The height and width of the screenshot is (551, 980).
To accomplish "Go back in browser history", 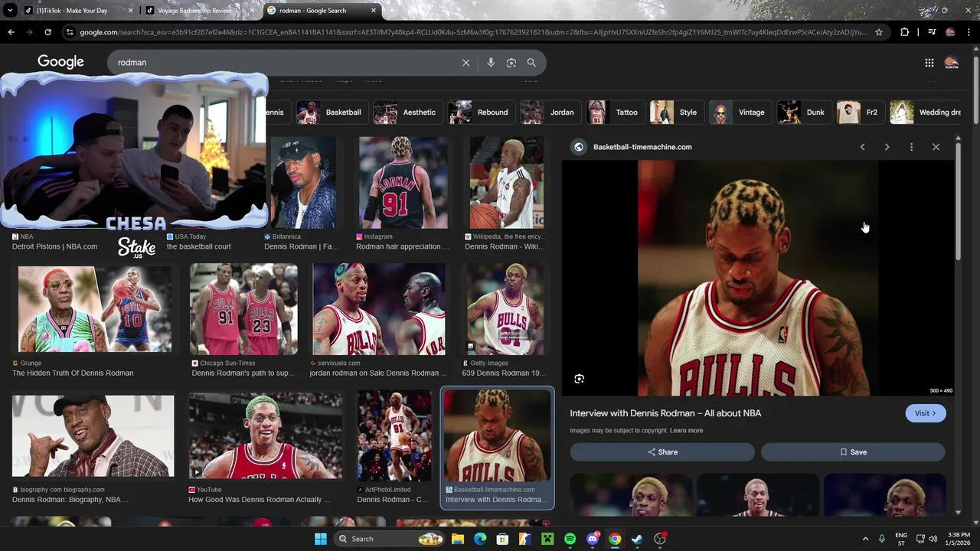I will 11,32.
